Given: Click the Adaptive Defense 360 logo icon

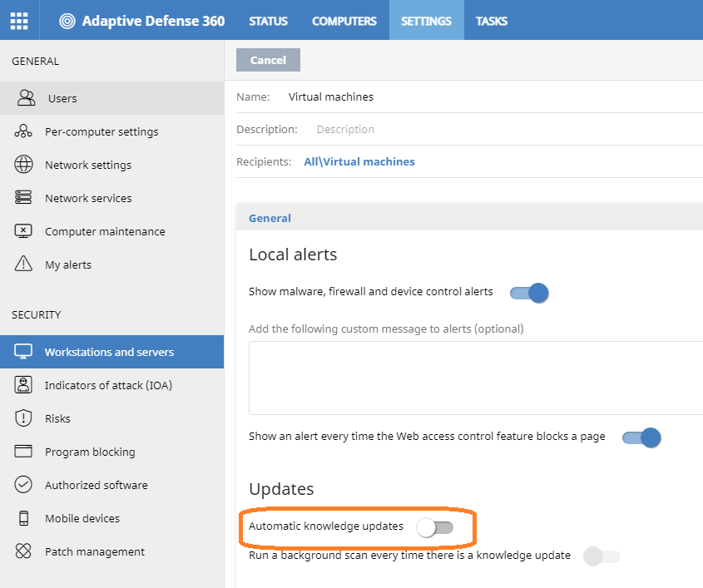Looking at the screenshot, I should tap(67, 21).
